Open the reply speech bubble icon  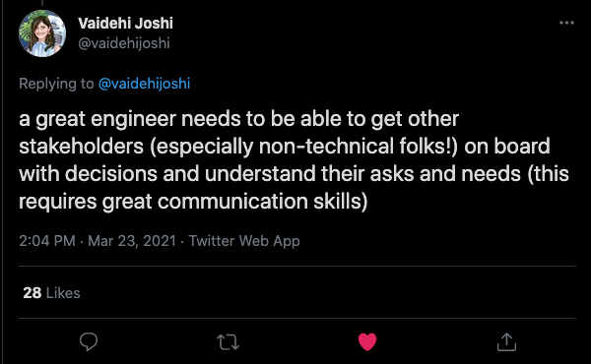coord(89,341)
